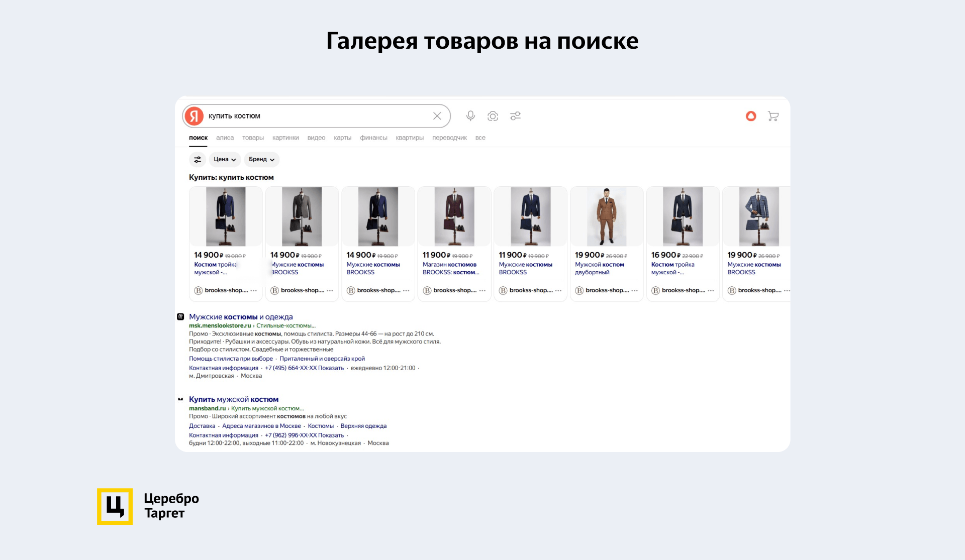965x560 pixels.
Task: Clear the search query with X icon
Action: point(437,116)
